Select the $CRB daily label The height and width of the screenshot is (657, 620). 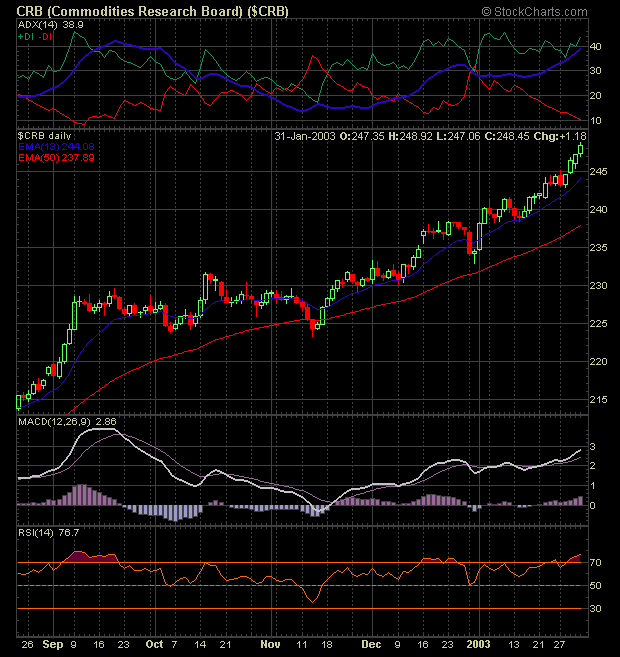pyautogui.click(x=44, y=136)
